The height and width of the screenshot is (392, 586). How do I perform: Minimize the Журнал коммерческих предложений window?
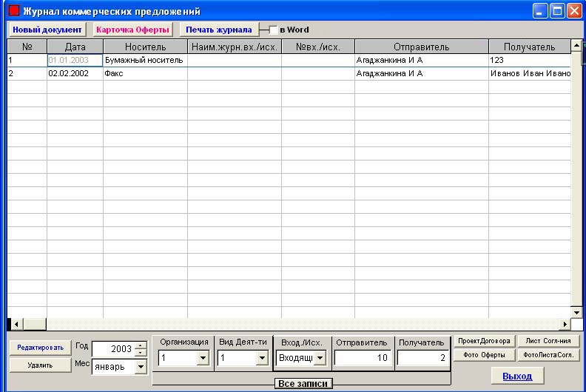539,11
